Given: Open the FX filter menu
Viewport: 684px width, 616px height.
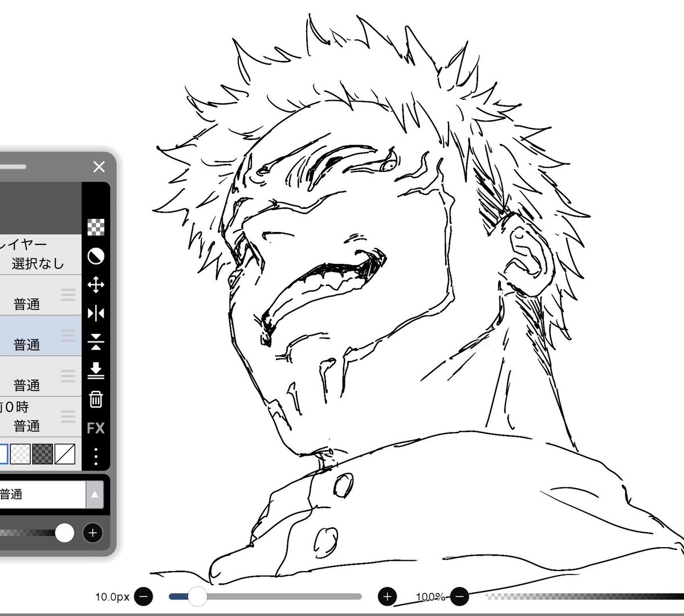Looking at the screenshot, I should (96, 428).
